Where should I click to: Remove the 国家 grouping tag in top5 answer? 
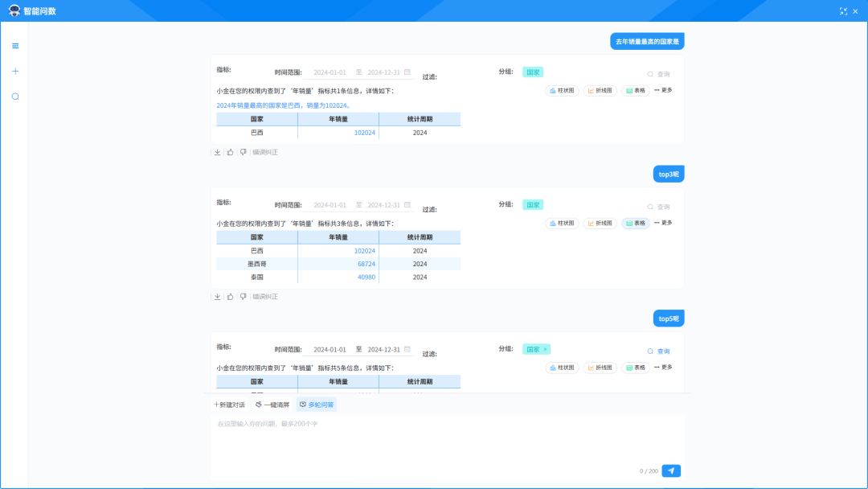tap(545, 349)
